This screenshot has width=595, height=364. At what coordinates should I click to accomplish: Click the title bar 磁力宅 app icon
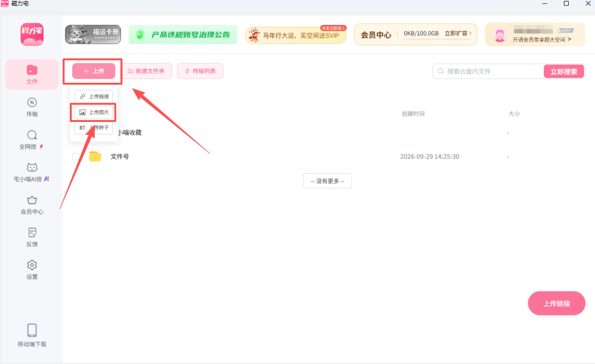4,3
